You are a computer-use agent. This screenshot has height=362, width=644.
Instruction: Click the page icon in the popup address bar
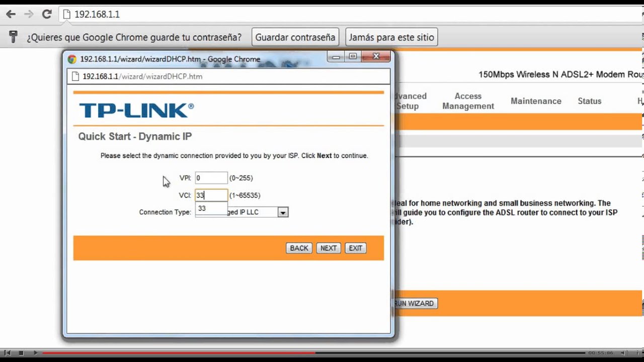(x=75, y=76)
